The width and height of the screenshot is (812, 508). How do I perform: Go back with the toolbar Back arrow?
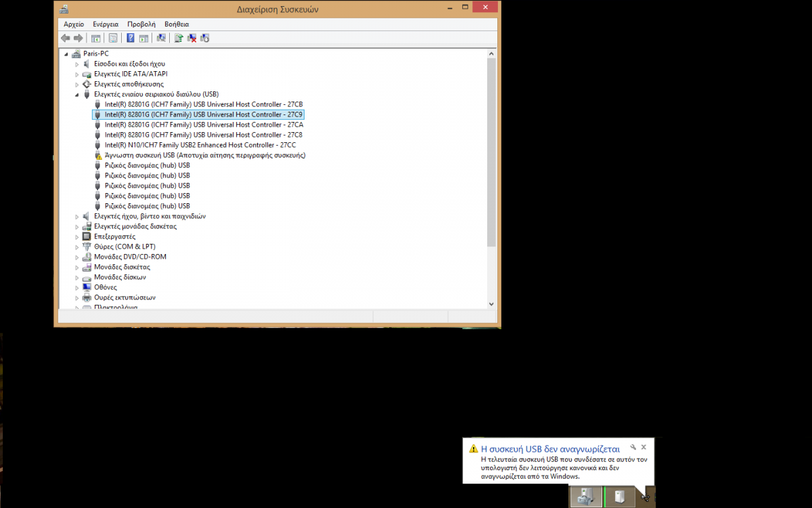click(x=66, y=38)
